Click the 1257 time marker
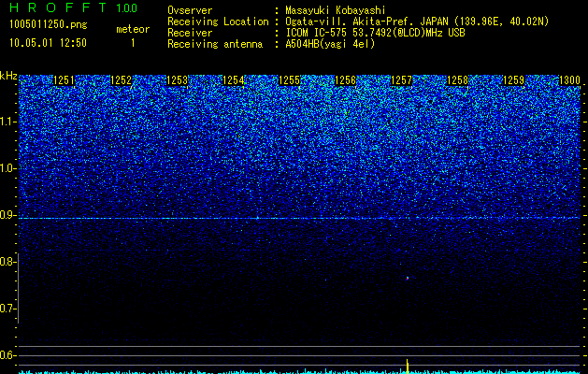Image resolution: width=588 pixels, height=374 pixels. (401, 80)
